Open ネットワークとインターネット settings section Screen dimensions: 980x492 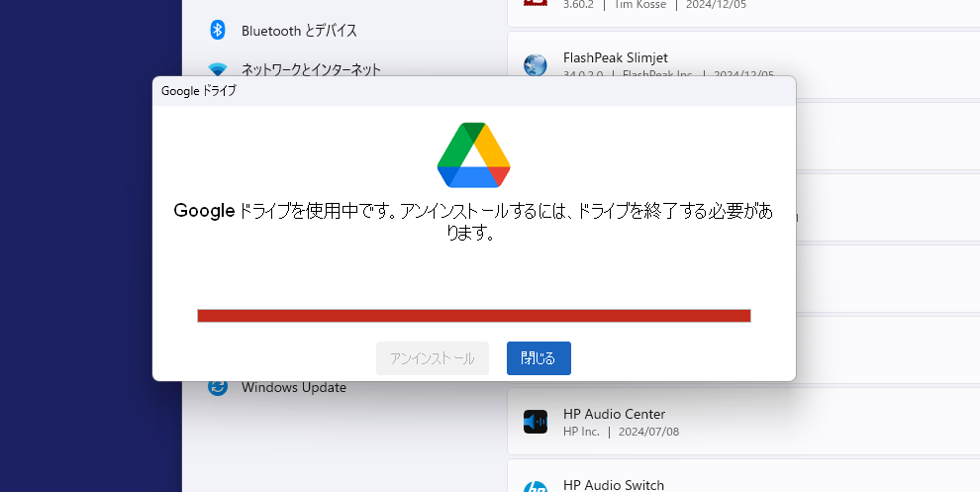click(311, 69)
